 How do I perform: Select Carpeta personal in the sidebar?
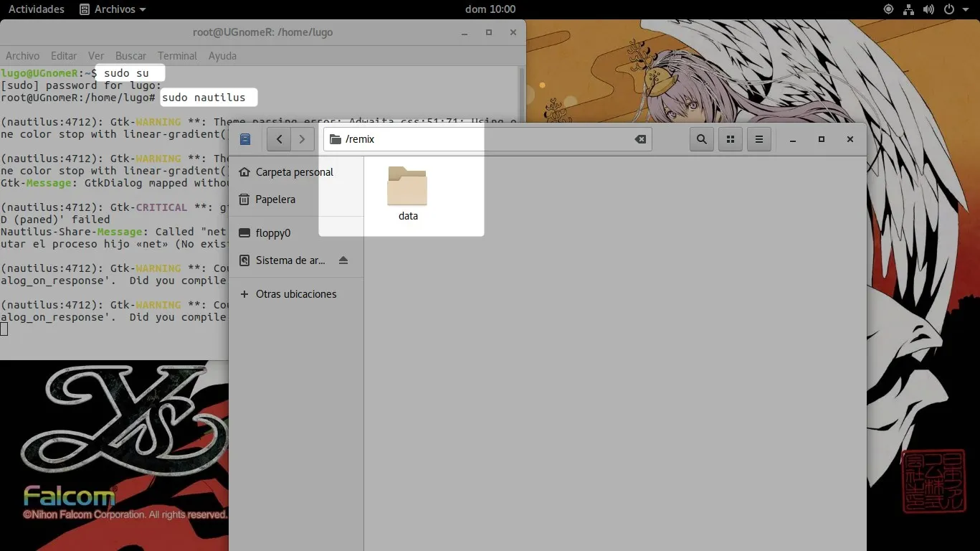coord(294,171)
